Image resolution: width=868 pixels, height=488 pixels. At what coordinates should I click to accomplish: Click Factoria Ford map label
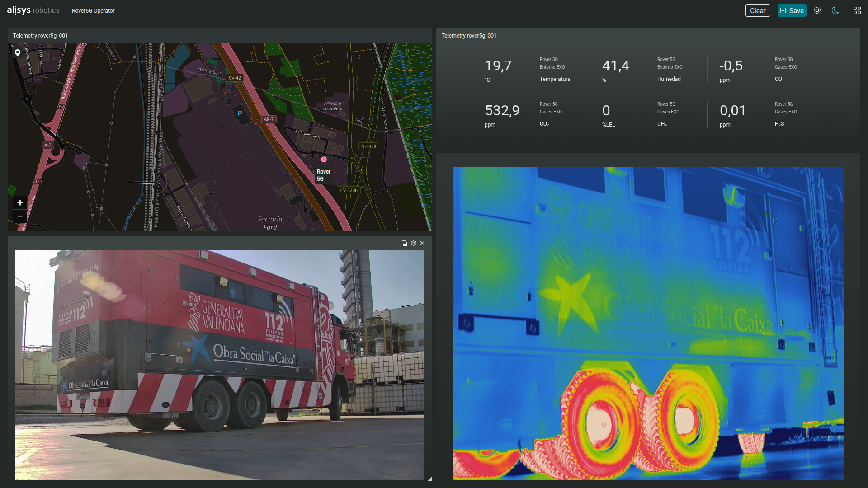tap(270, 223)
